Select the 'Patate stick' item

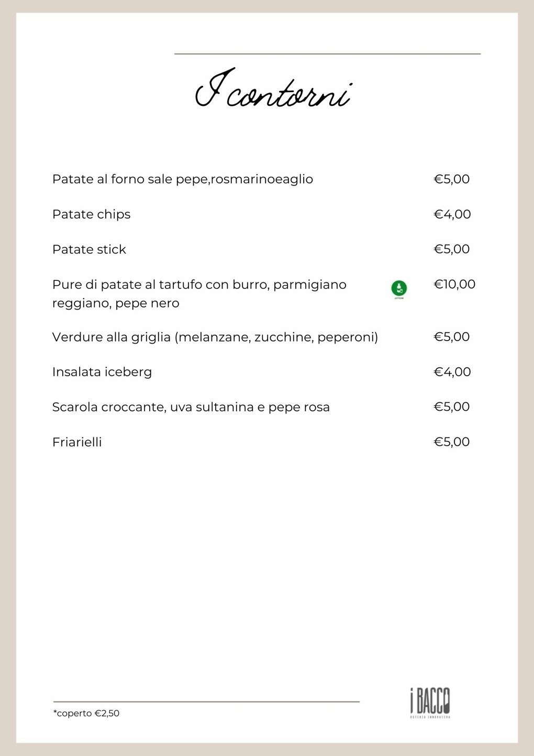89,249
